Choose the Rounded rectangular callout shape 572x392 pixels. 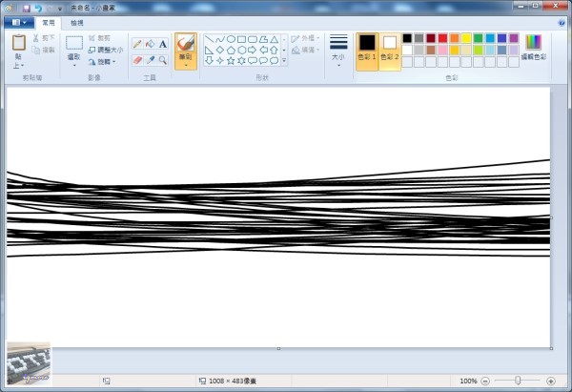click(253, 61)
